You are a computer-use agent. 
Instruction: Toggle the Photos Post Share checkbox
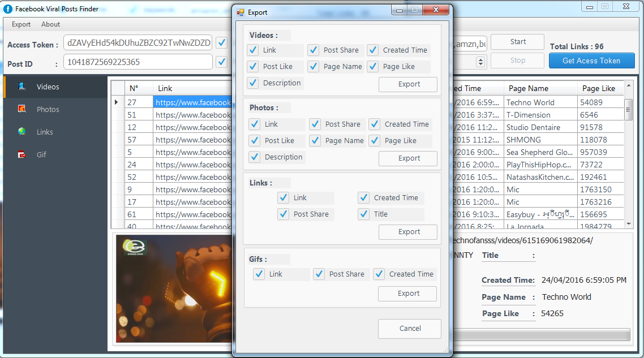pos(315,124)
